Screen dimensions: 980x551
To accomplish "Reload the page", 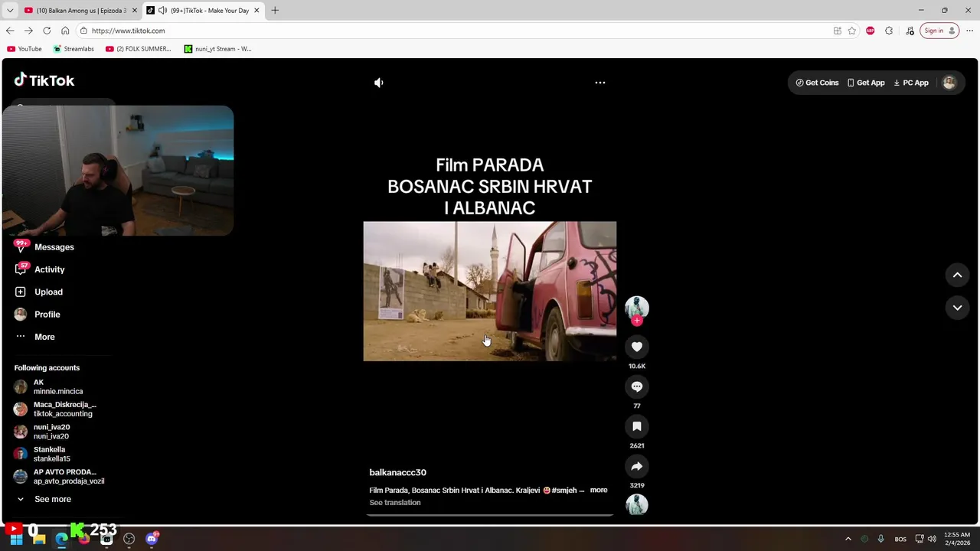I will 47,31.
